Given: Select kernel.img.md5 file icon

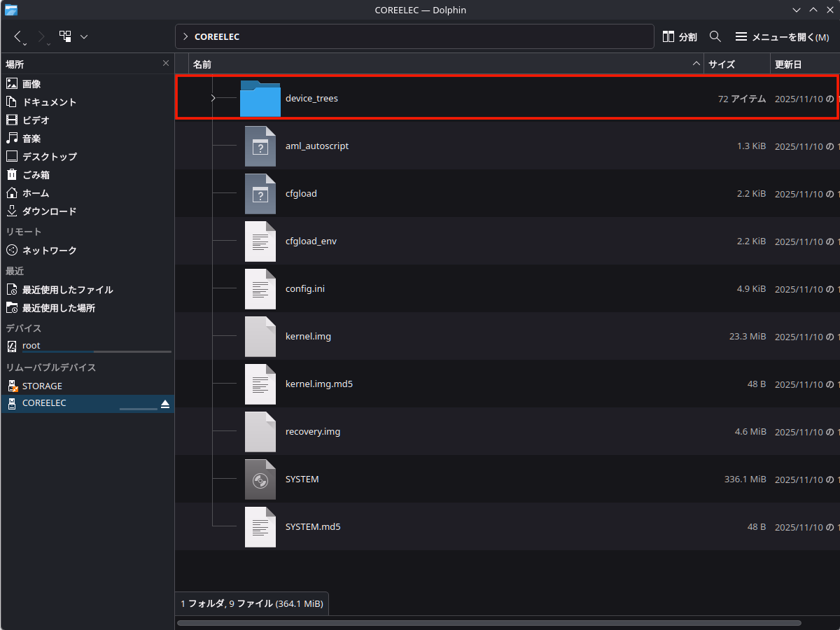Looking at the screenshot, I should (x=260, y=384).
